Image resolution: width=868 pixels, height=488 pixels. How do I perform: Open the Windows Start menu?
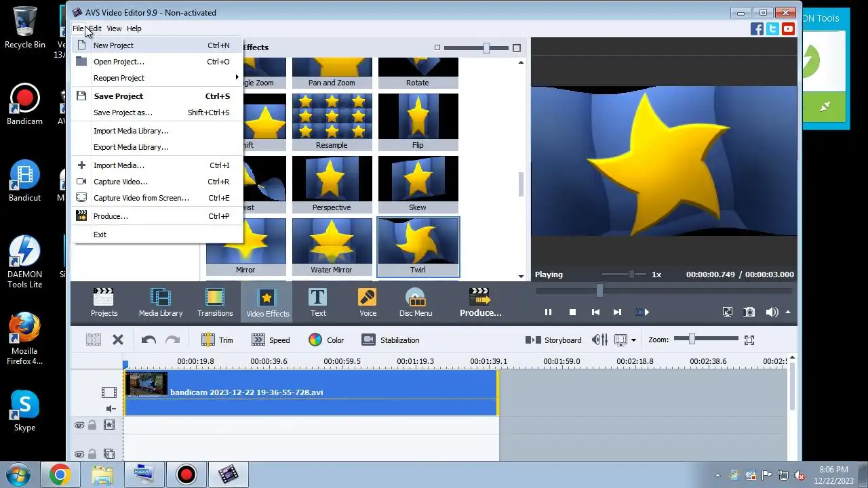[x=18, y=474]
